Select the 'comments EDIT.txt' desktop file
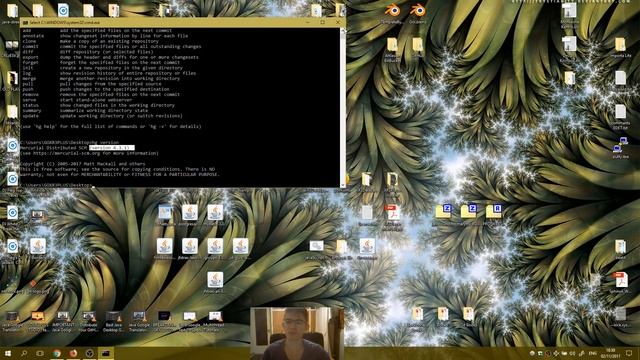Image resolution: width=640 pixels, height=360 pixels. 620,117
